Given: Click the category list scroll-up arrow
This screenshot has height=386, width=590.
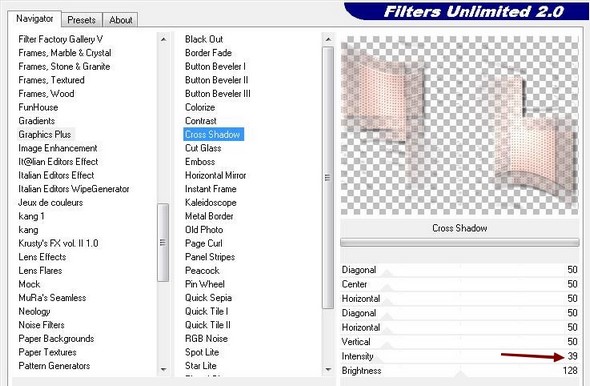Looking at the screenshot, I should (163, 39).
